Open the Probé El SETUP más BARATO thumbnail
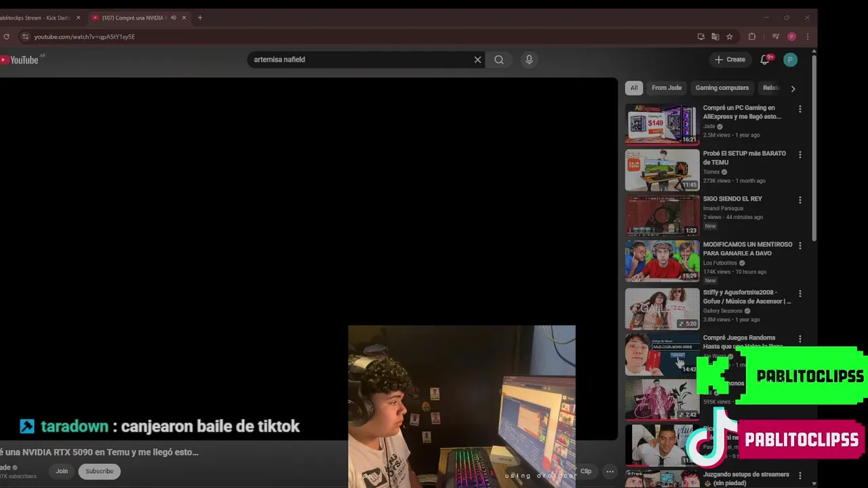Image resolution: width=868 pixels, height=488 pixels. (662, 169)
